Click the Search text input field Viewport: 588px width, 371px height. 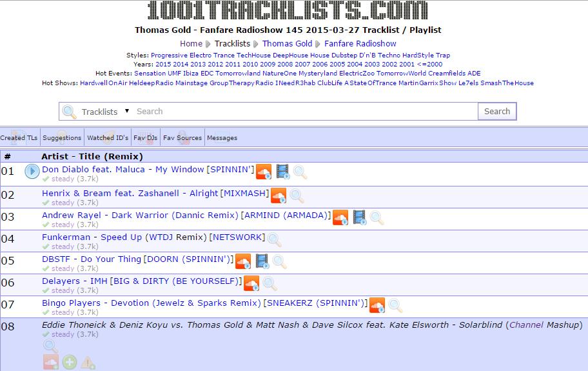[x=306, y=112]
